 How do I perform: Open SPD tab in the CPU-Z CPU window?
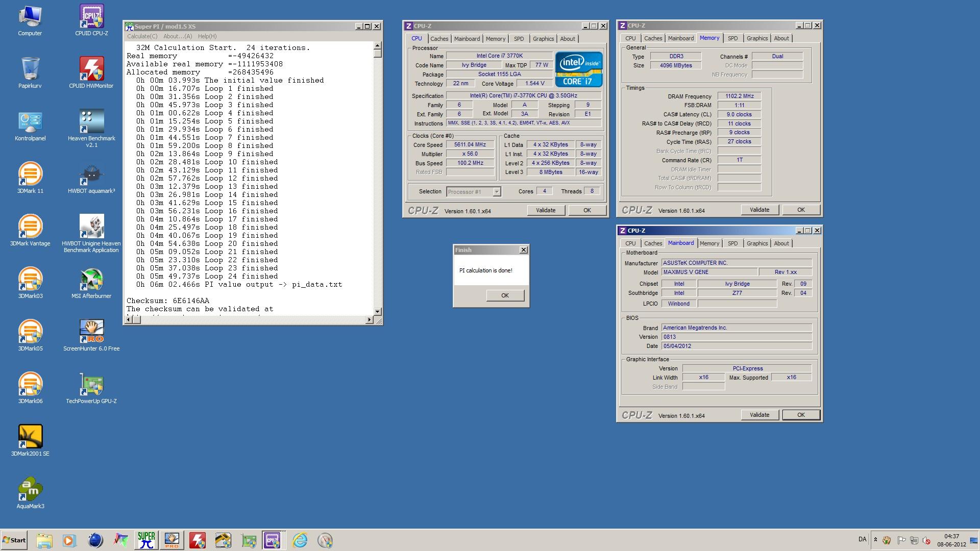519,39
